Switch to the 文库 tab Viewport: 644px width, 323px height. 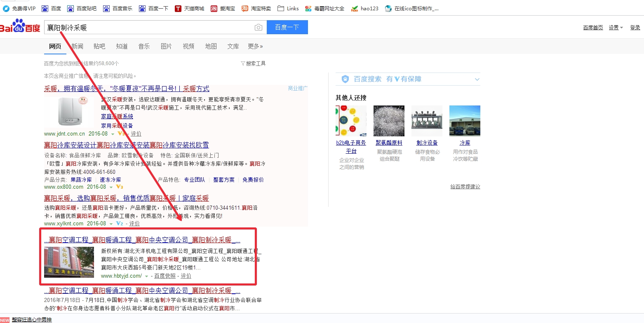[x=233, y=46]
